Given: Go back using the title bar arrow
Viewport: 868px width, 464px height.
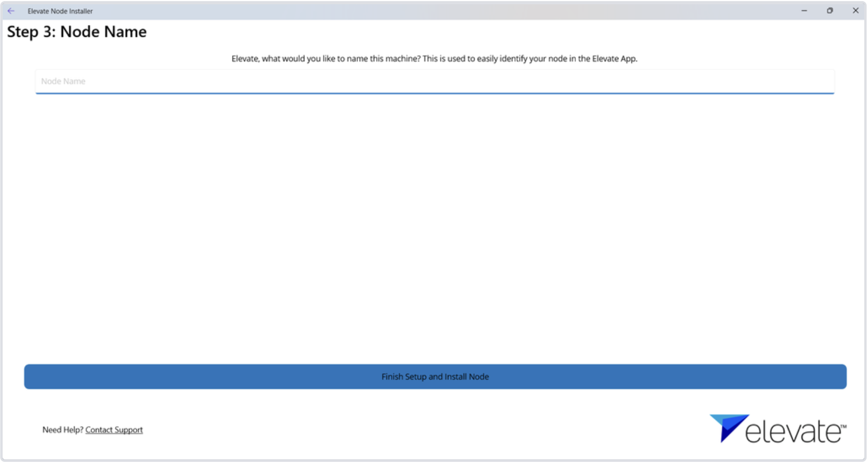Looking at the screenshot, I should [x=11, y=11].
